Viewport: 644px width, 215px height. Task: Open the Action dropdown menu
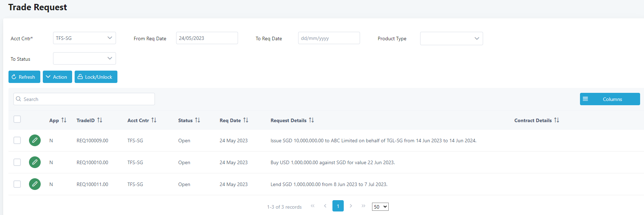[x=57, y=77]
